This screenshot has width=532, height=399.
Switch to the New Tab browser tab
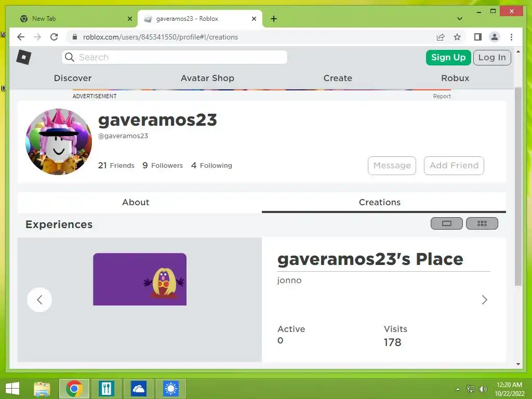pyautogui.click(x=74, y=19)
